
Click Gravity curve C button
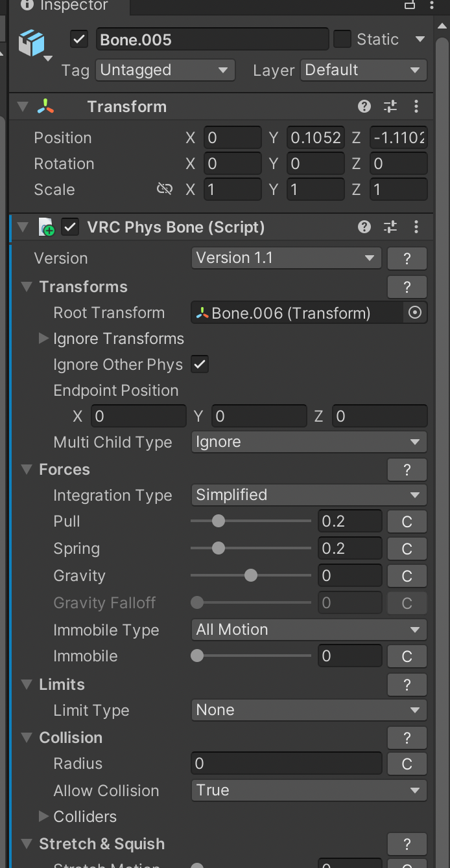coord(407,576)
